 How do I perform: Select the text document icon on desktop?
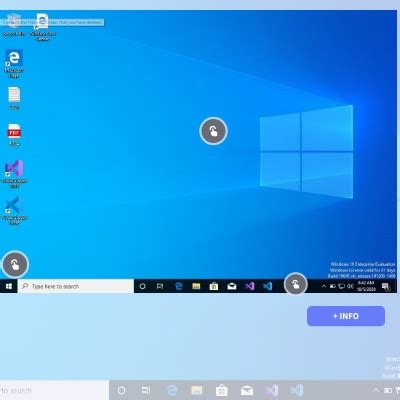14,98
